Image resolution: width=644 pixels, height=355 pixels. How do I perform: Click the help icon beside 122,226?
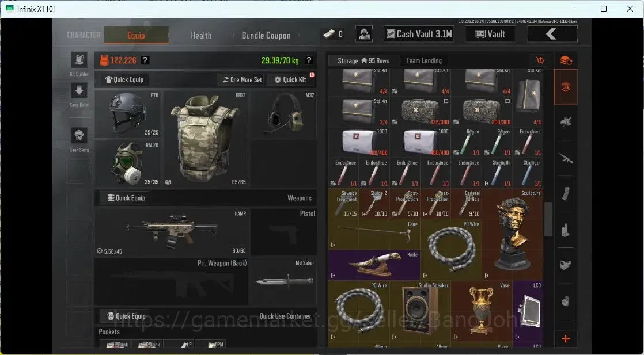[145, 60]
